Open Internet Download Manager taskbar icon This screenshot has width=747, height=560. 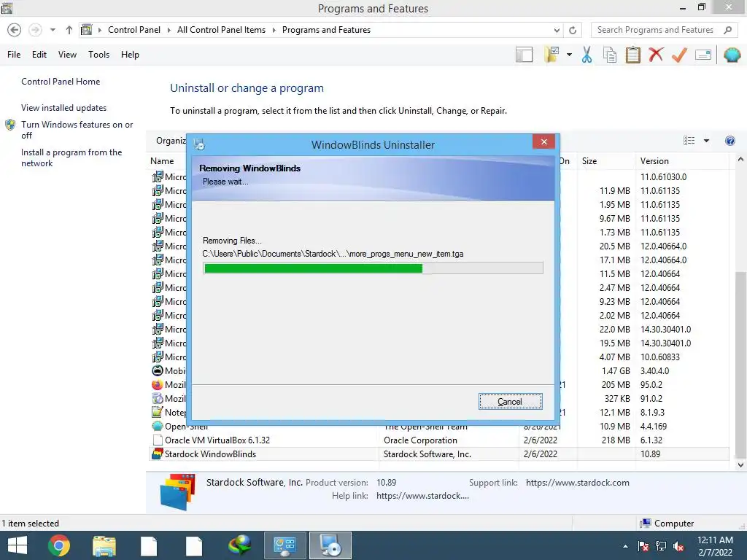239,545
